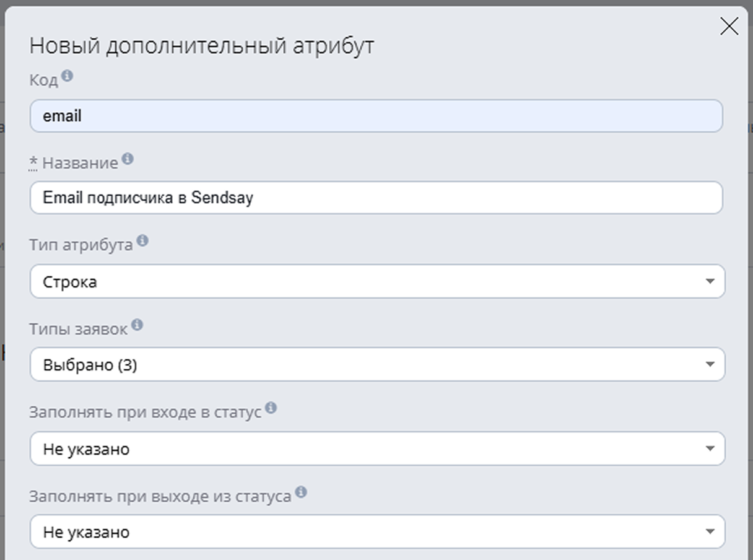Open the Заполнять при входе в статус dropdown
The image size is (753, 560).
click(377, 448)
